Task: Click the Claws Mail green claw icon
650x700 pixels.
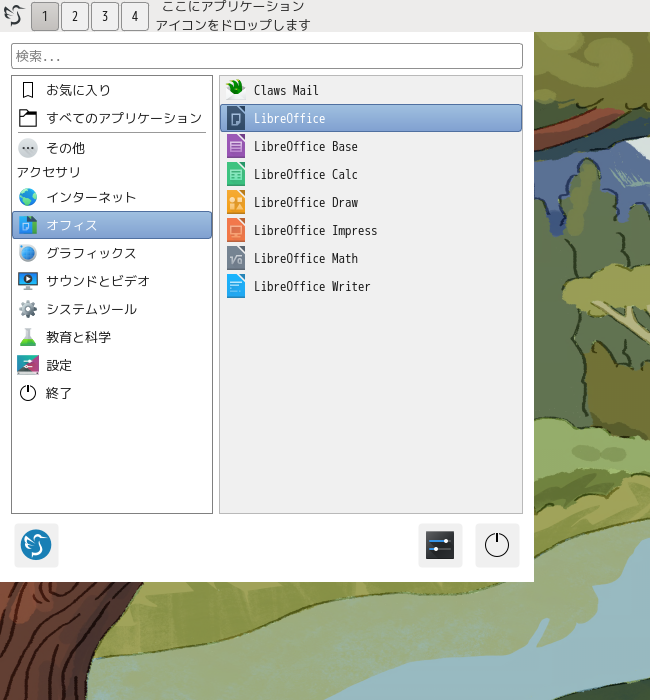Action: tap(236, 89)
